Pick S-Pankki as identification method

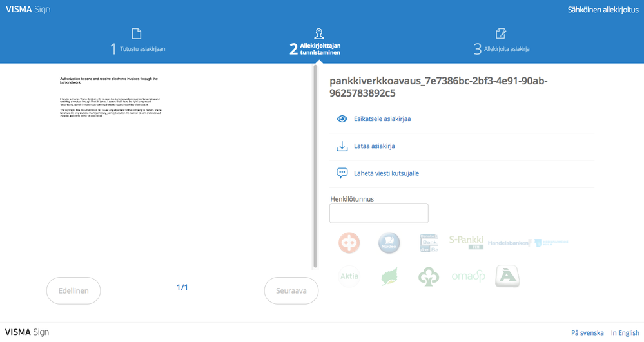(x=466, y=242)
